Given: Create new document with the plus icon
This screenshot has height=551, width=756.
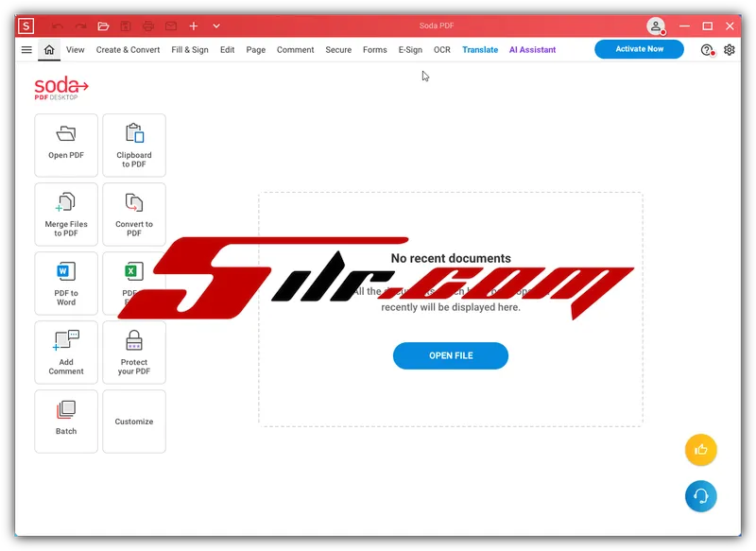Looking at the screenshot, I should coord(194,26).
